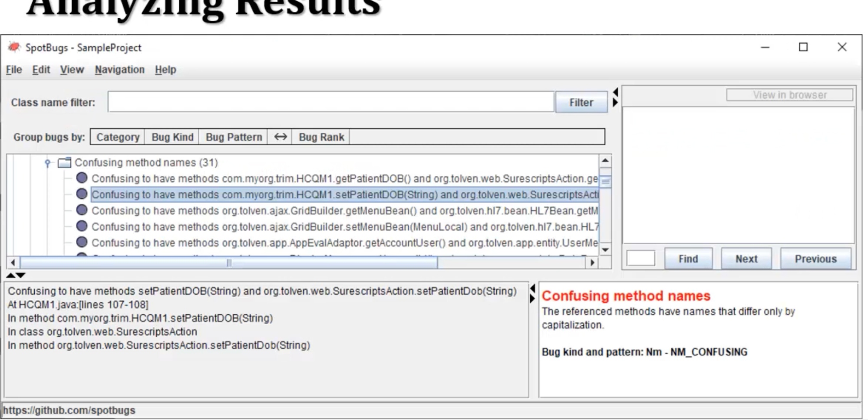Viewport: 868px width, 420px height.
Task: Click the Find button
Action: [x=688, y=259]
